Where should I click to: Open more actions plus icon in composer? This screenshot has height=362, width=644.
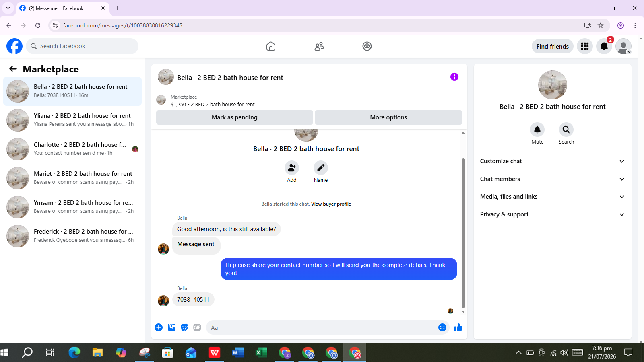click(159, 327)
